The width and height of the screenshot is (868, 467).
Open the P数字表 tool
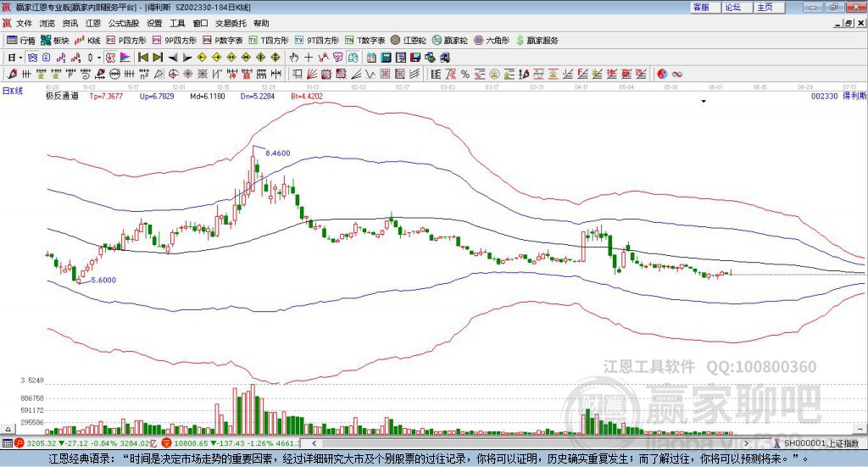point(223,41)
